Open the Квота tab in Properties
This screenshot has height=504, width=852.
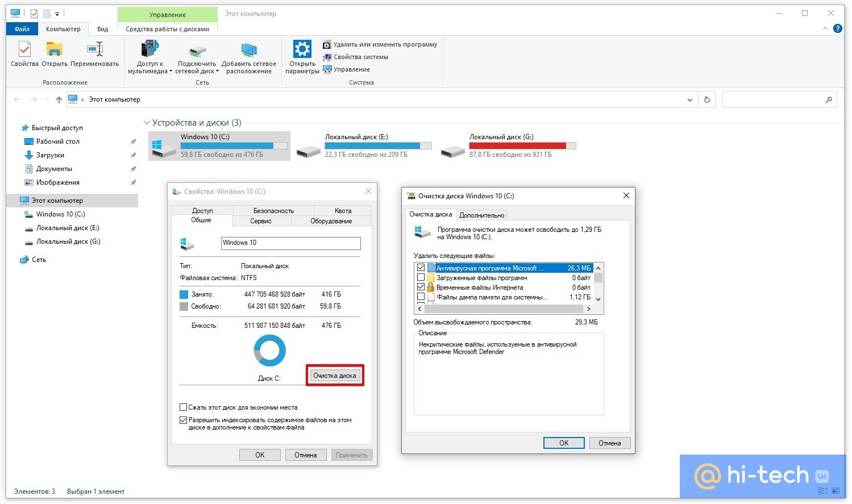tap(343, 211)
